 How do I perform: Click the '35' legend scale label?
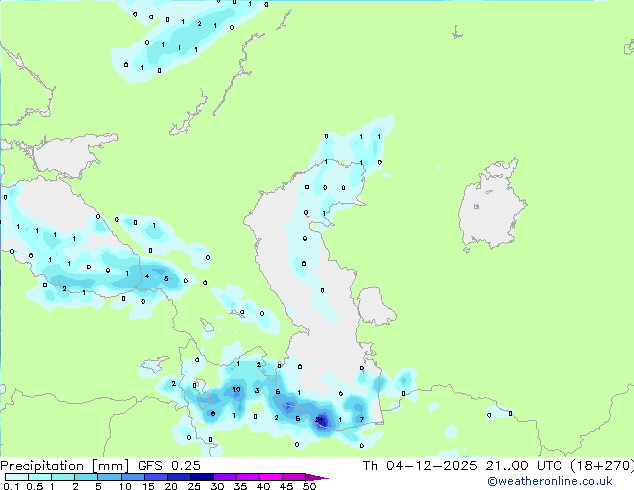[x=240, y=486]
